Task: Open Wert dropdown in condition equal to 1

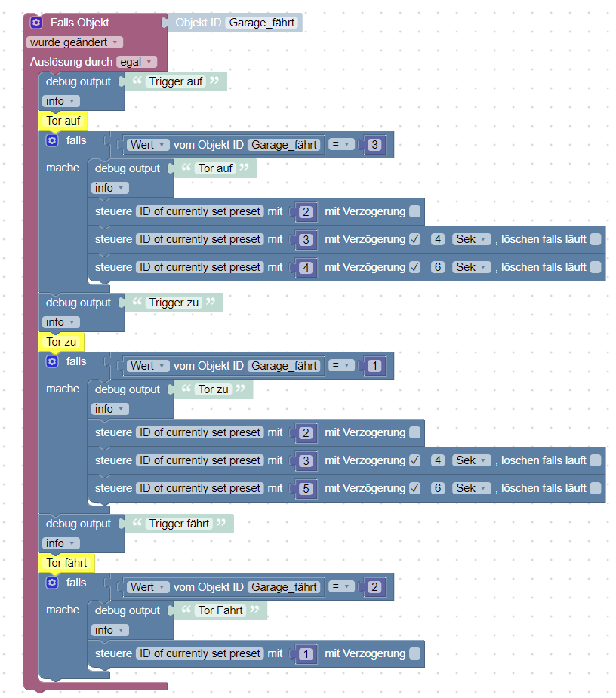Action: click(148, 366)
